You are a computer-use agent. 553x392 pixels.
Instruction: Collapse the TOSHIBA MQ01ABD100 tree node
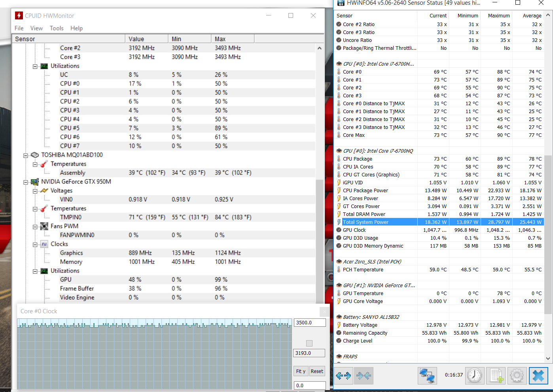click(26, 155)
